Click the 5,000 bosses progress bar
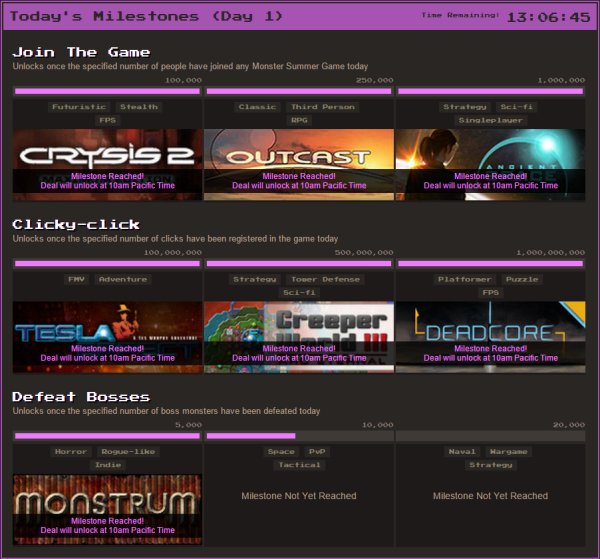Image resolution: width=600 pixels, height=559 pixels. pyautogui.click(x=108, y=436)
